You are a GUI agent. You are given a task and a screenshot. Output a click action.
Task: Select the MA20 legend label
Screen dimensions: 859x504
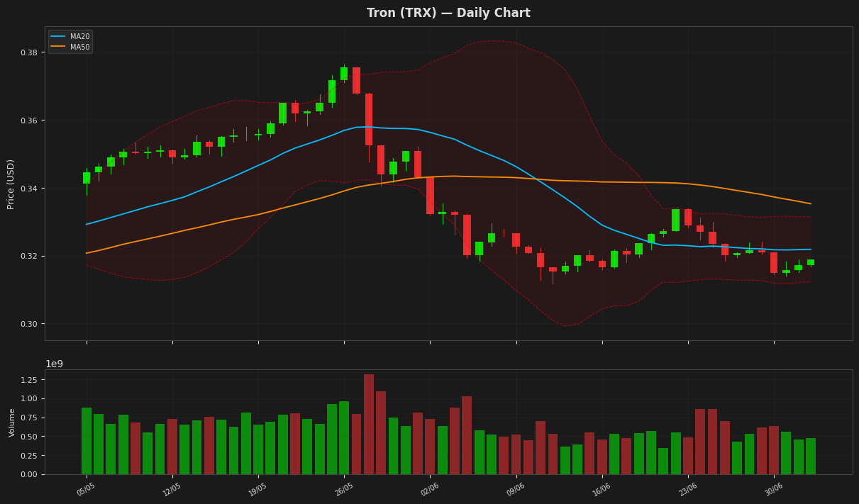[x=79, y=36]
